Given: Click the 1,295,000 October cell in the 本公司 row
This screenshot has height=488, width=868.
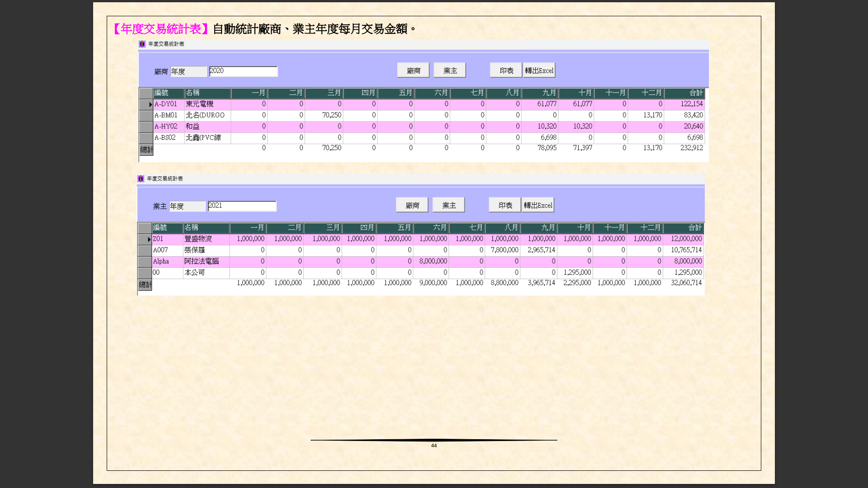Looking at the screenshot, I should [575, 273].
